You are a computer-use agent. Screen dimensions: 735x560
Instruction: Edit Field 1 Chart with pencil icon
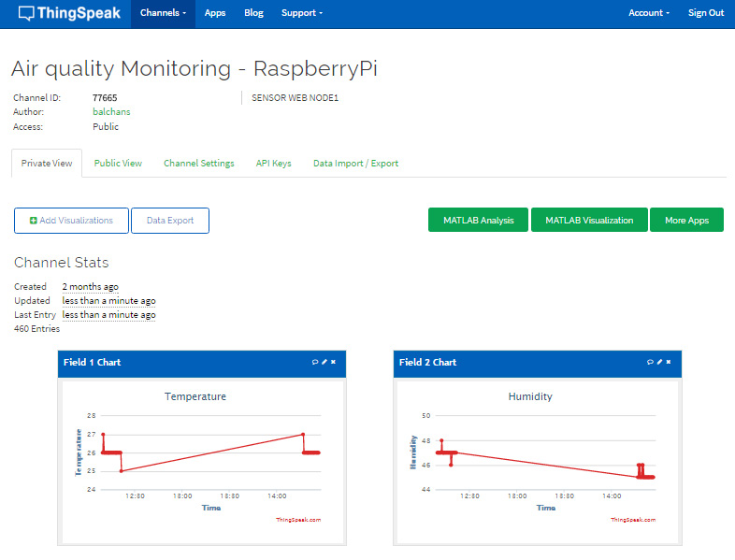[x=324, y=362]
